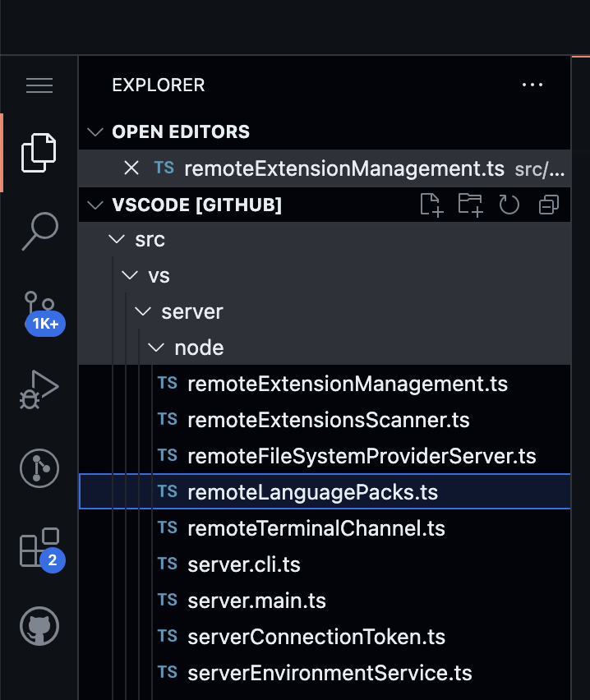Open remoteTerminalChannel.ts file
This screenshot has width=590, height=700.
(x=325, y=528)
